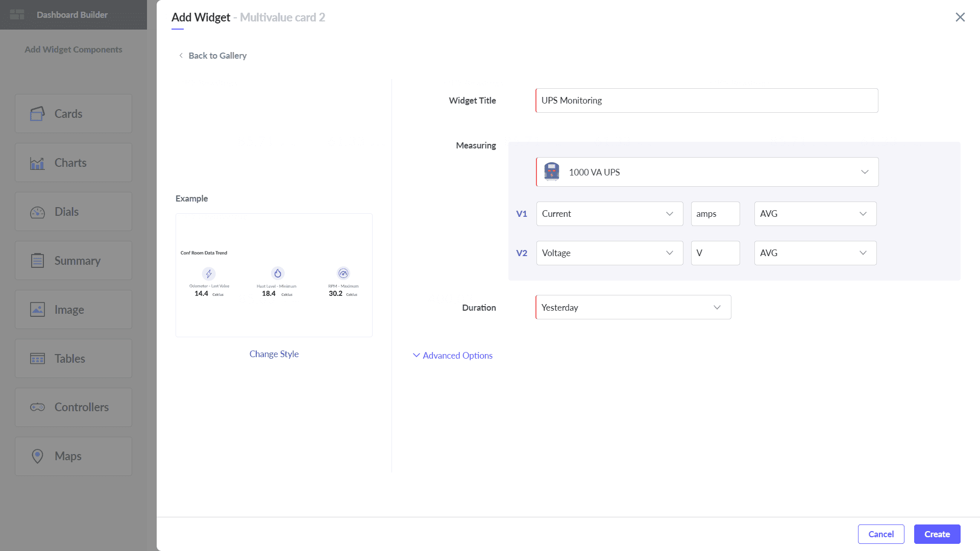The width and height of the screenshot is (980, 551).
Task: Click the Change Style link
Action: pos(274,354)
